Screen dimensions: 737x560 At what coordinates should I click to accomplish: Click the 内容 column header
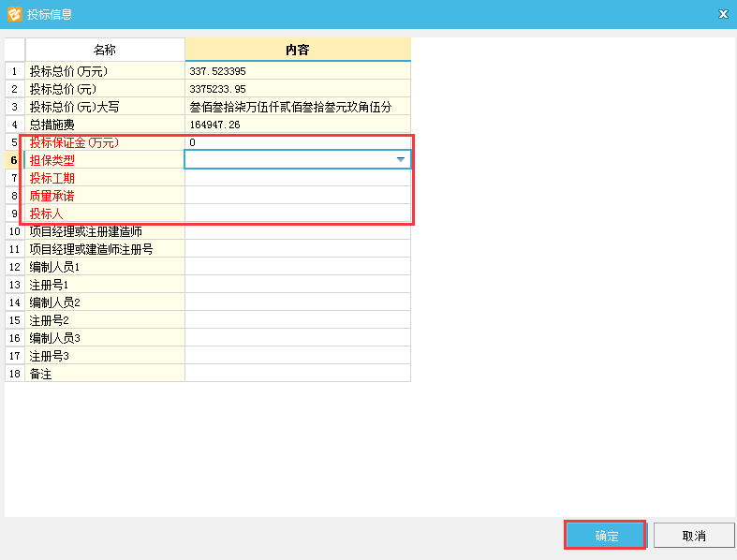(297, 50)
